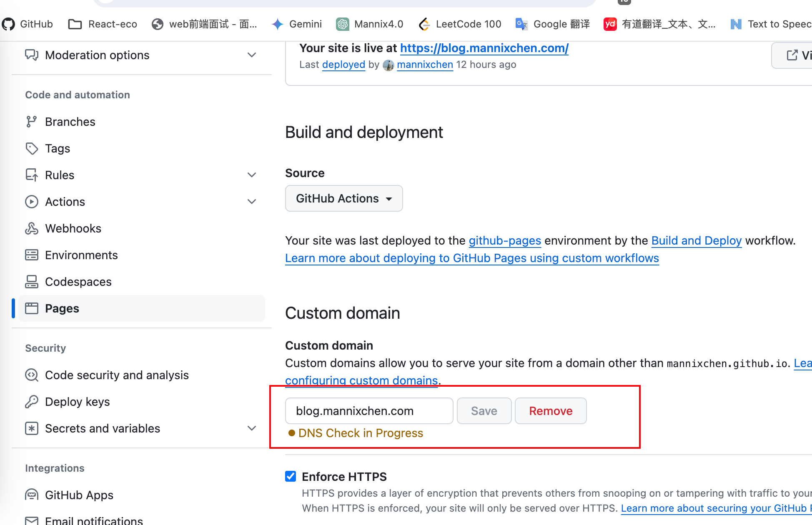Viewport: 812px width, 525px height.
Task: Click the Rules icon in sidebar
Action: (x=32, y=175)
